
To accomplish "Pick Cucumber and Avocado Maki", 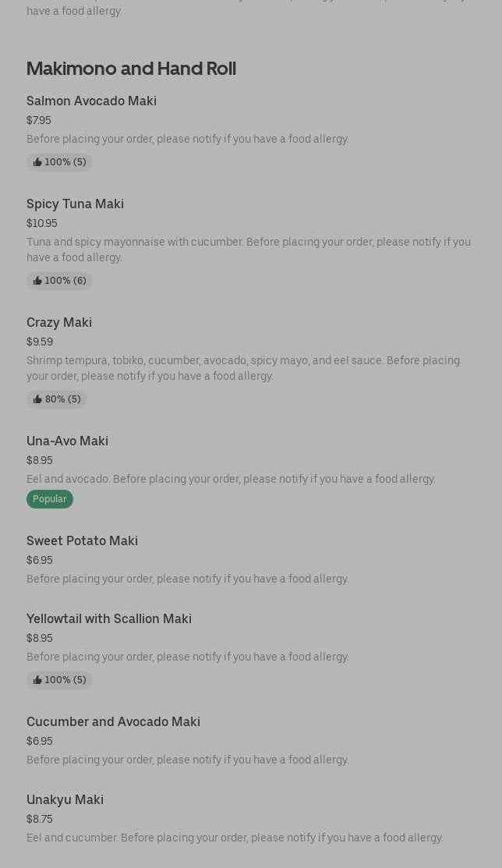I will click(x=113, y=722).
